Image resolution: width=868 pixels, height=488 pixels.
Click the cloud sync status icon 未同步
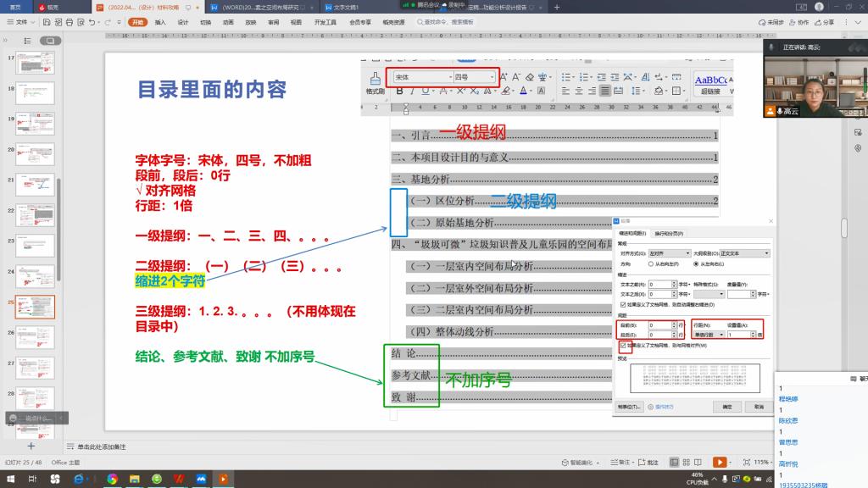click(x=771, y=22)
